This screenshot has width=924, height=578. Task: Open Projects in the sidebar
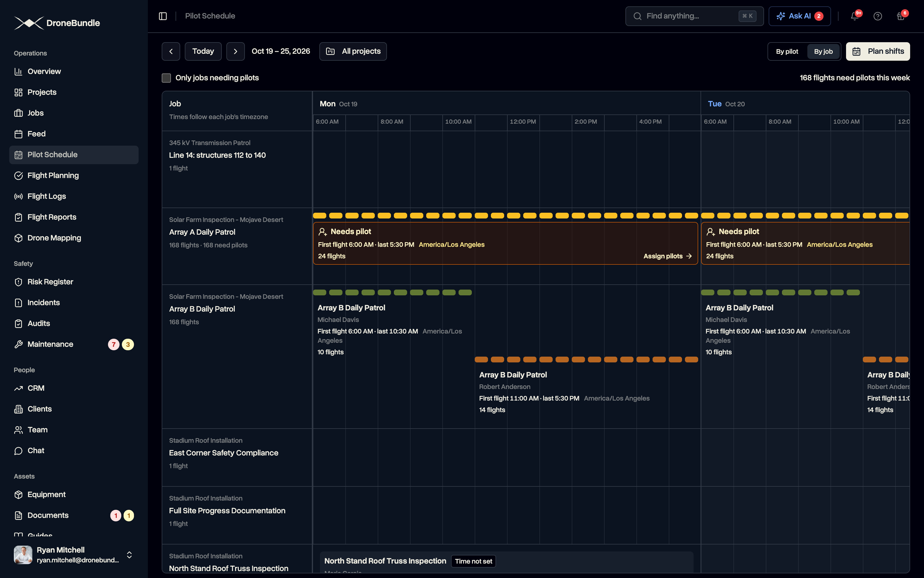click(74, 92)
